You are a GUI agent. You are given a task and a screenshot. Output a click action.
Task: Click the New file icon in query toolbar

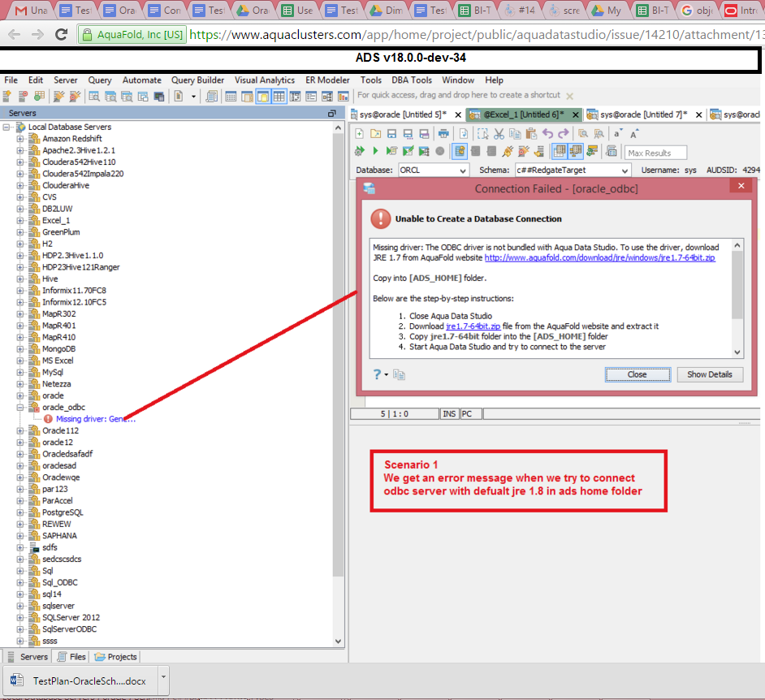tap(360, 134)
